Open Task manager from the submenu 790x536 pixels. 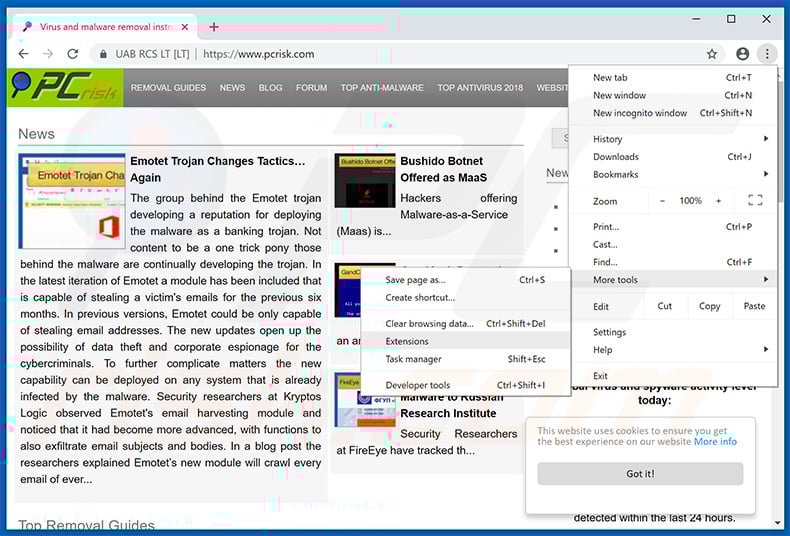pos(466,359)
